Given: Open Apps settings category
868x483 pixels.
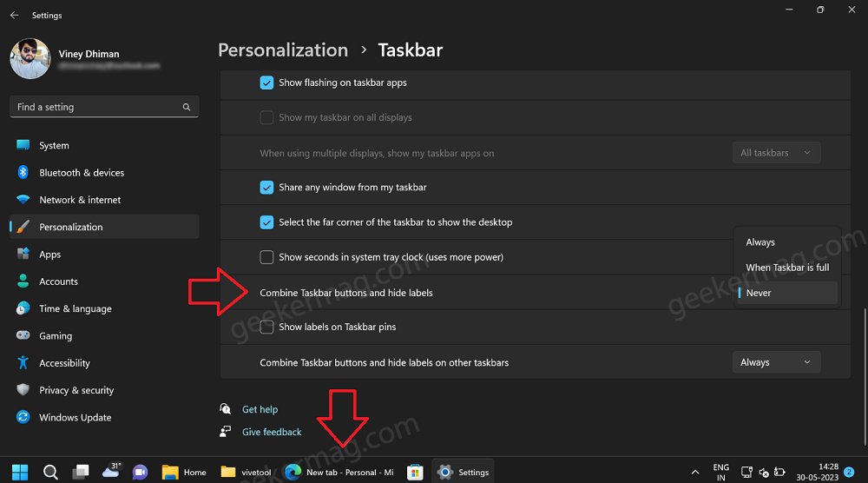Looking at the screenshot, I should pos(104,255).
